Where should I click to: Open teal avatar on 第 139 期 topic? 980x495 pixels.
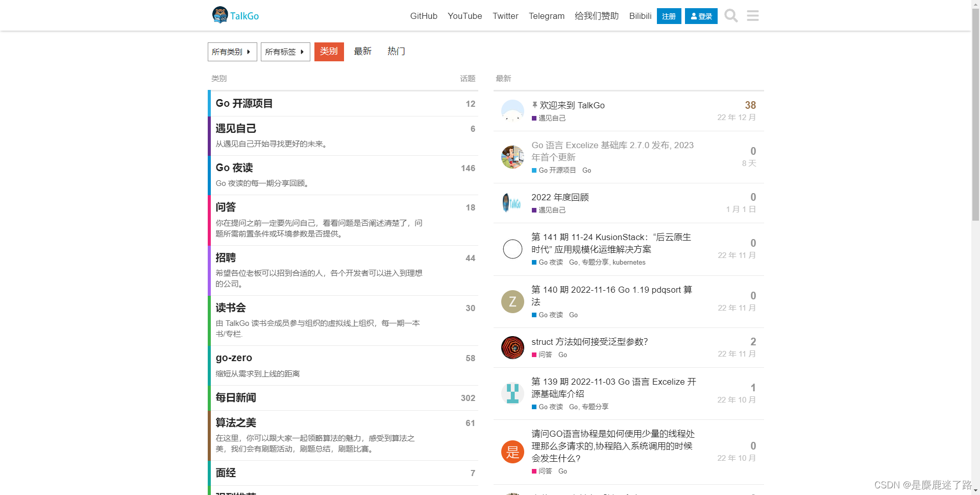point(512,394)
